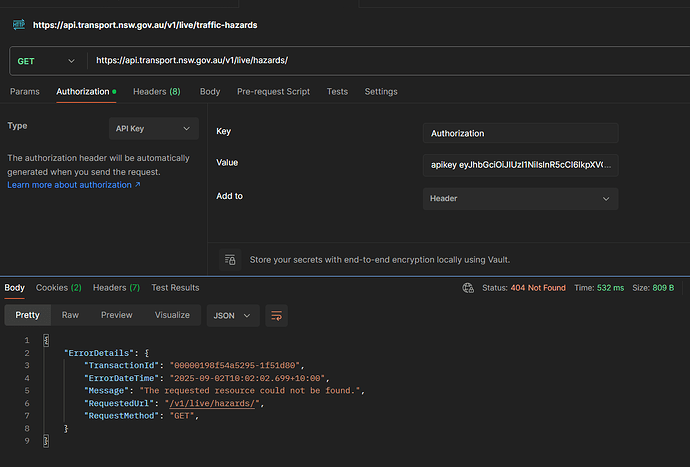Viewport: 690px width, 467px height.
Task: Click the apikey Value input field
Action: point(520,165)
